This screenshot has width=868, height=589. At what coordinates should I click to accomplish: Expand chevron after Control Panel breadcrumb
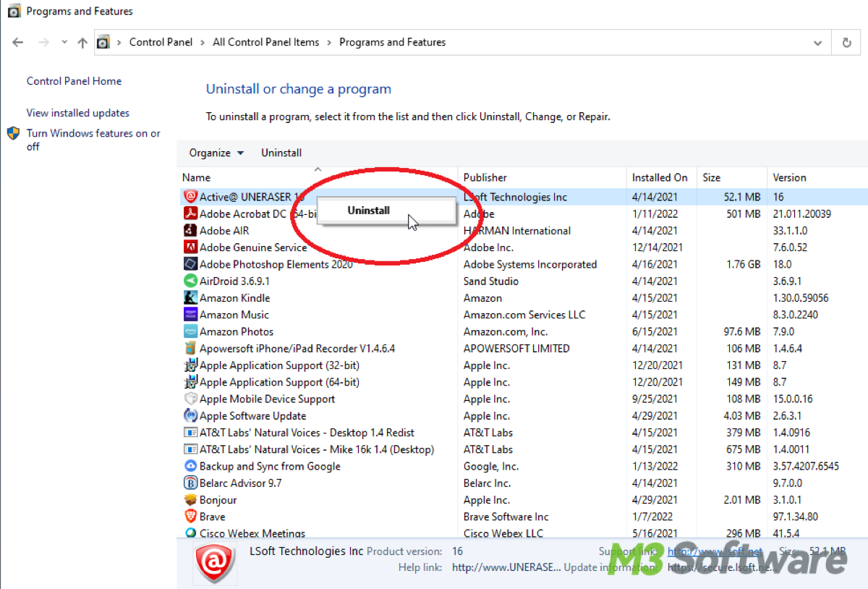(203, 43)
